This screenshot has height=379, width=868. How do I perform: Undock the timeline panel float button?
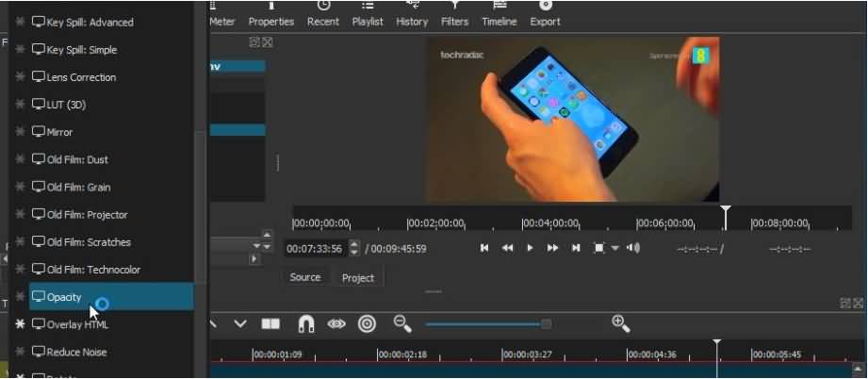[x=844, y=303]
